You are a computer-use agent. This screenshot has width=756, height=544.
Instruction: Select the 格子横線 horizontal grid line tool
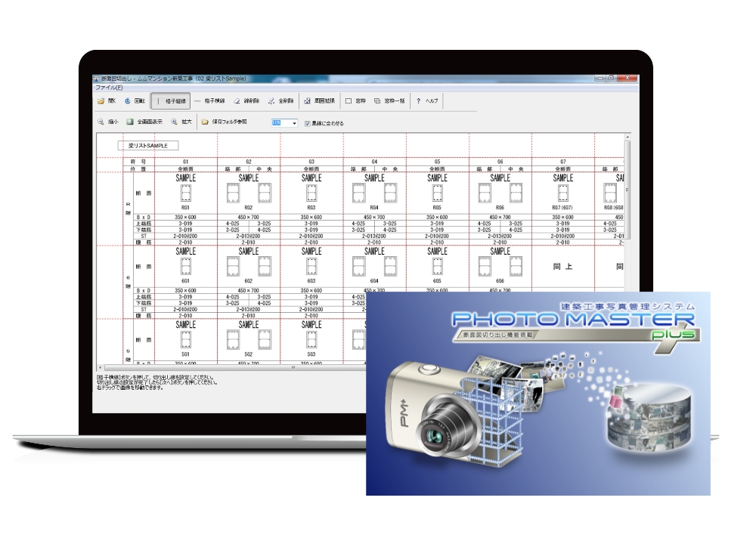[x=209, y=101]
